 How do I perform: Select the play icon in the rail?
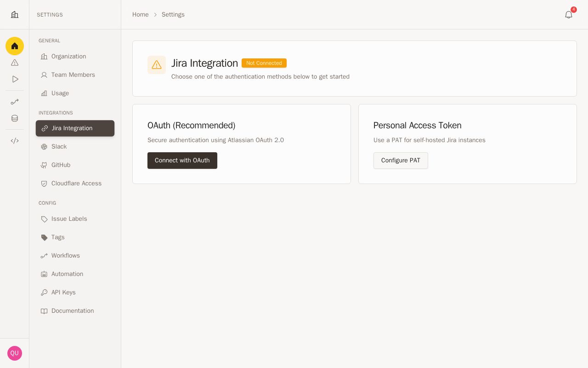15,79
